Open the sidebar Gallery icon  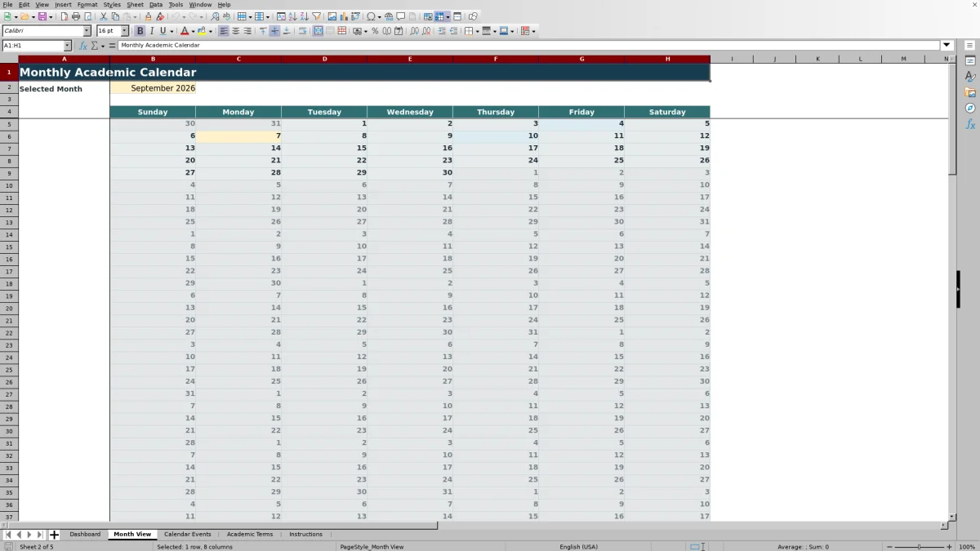point(970,92)
